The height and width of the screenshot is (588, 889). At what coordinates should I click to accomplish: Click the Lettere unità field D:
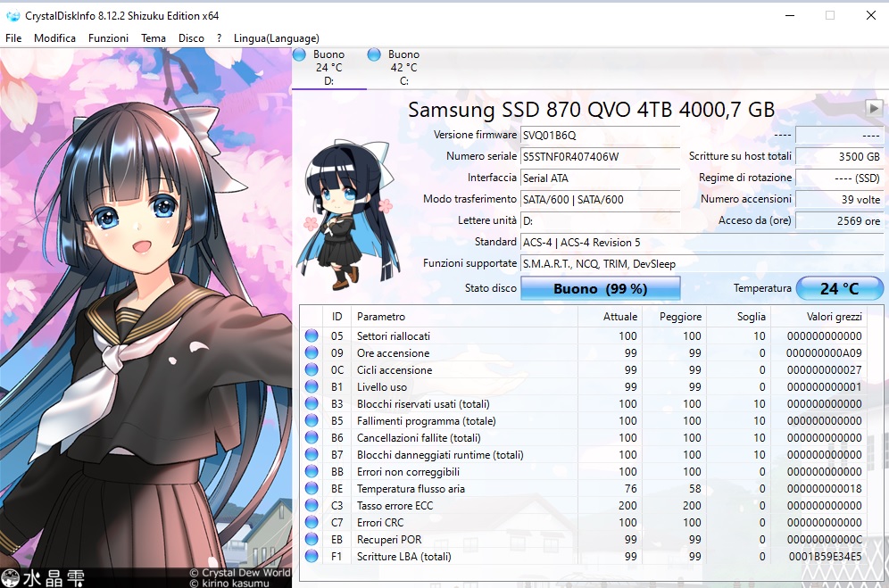600,221
